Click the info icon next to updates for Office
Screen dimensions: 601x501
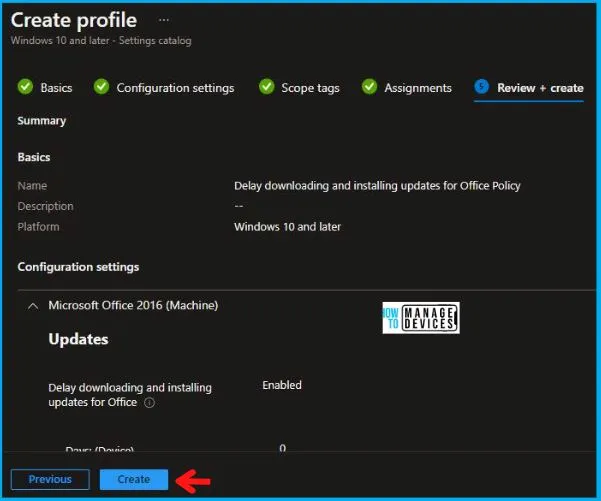149,402
